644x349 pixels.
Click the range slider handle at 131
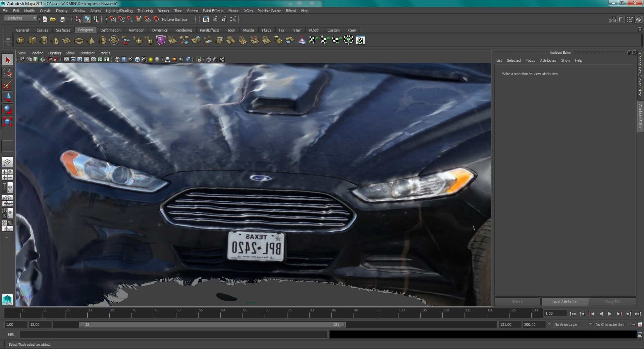(x=343, y=325)
